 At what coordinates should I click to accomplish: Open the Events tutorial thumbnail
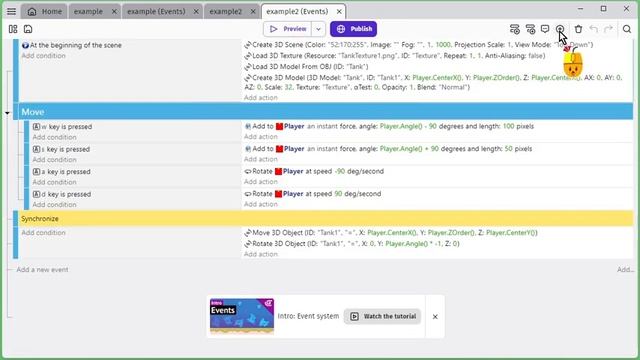click(242, 316)
